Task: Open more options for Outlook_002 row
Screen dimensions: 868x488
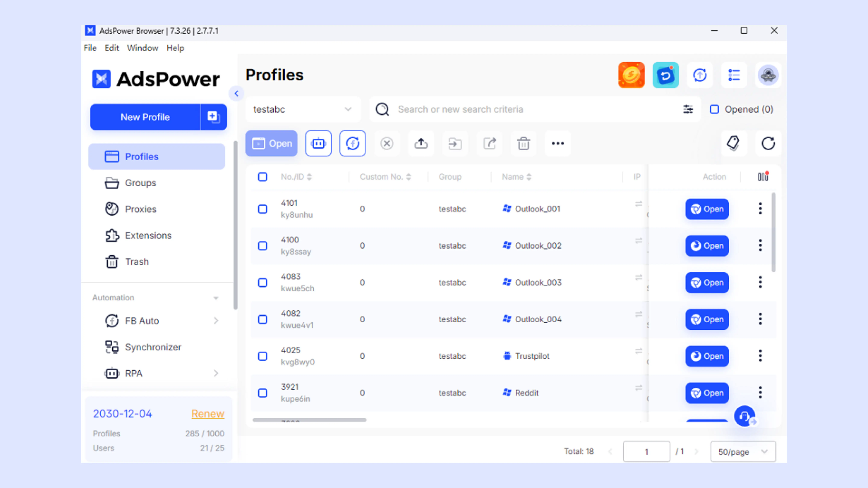Action: tap(760, 246)
